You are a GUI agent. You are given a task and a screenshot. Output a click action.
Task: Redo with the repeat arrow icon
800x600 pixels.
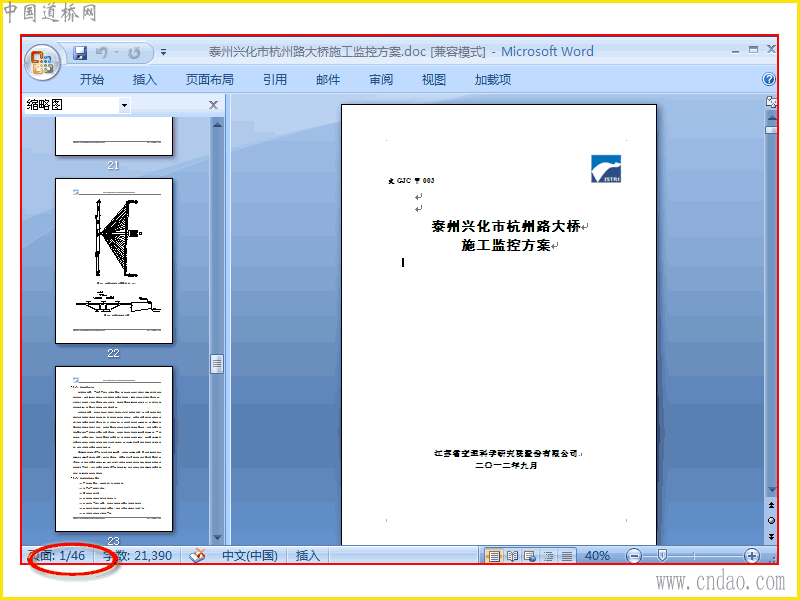tap(134, 53)
